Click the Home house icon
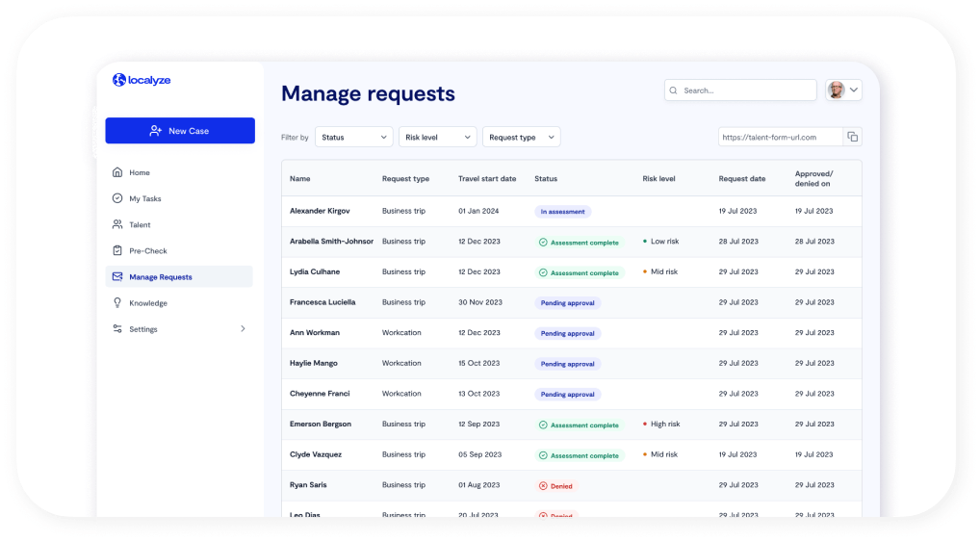The height and width of the screenshot is (541, 980). [x=117, y=172]
